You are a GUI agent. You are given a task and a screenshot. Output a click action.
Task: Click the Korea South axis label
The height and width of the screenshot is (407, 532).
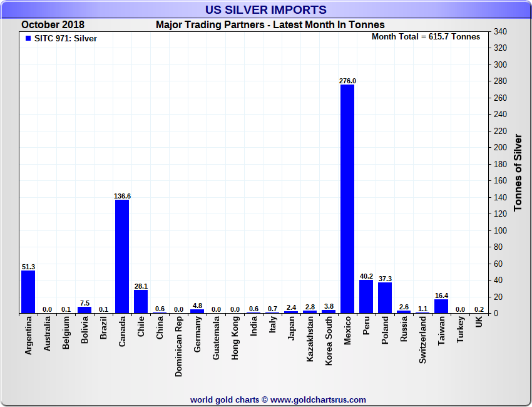(329, 341)
